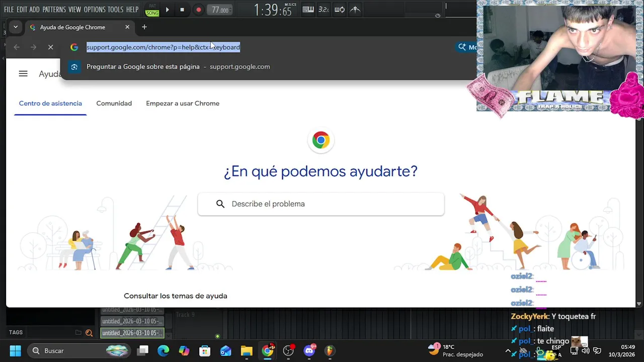
Task: Switch to Google Chrome on the taskbar
Action: 268,351
